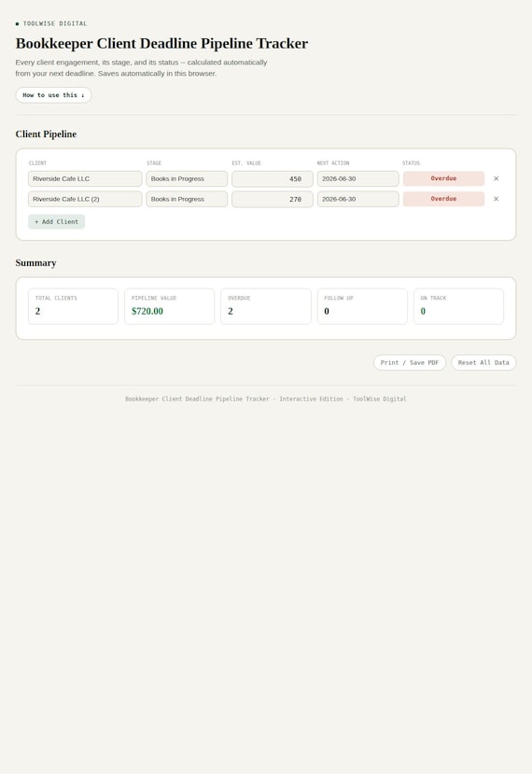Click the Est. Value column header

(x=246, y=162)
